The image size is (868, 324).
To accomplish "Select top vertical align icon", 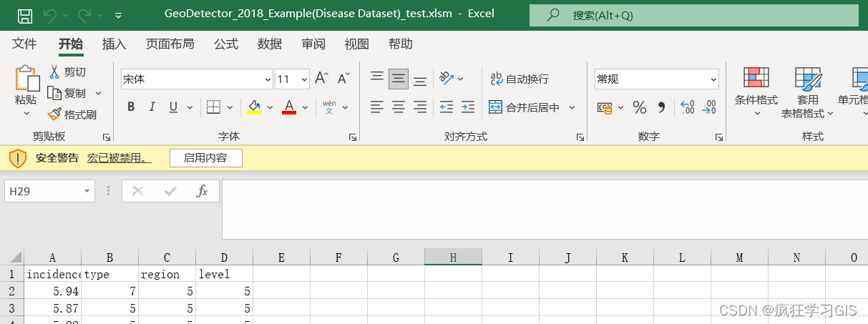I will click(377, 79).
